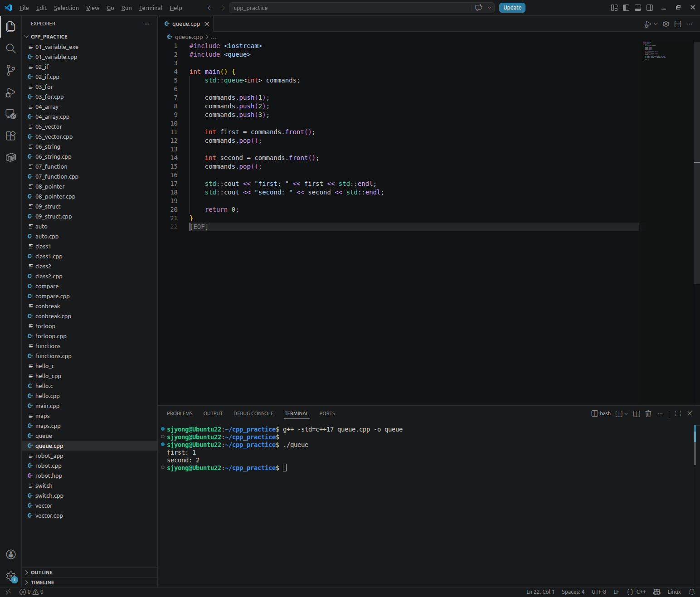Open remote window indicator in status bar
The width and height of the screenshot is (700, 597).
point(8,592)
